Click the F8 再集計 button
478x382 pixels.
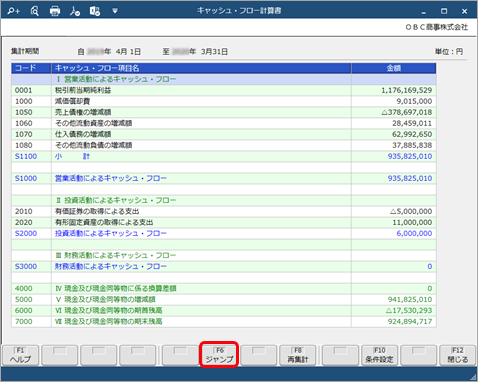[x=298, y=355]
